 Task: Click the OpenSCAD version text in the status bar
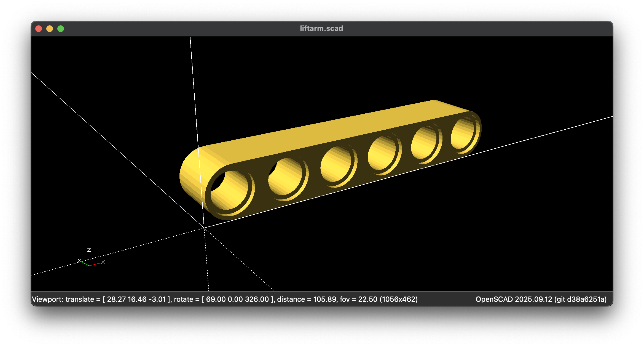[x=541, y=299]
